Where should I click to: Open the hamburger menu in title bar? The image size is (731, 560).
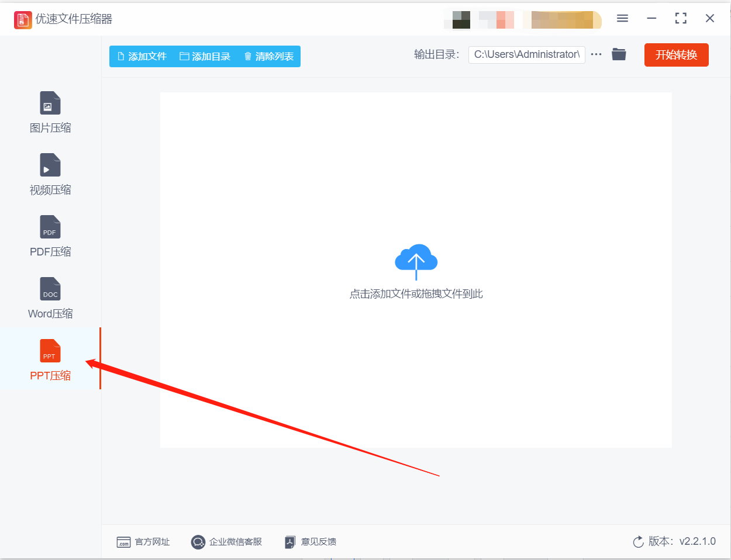click(x=622, y=19)
